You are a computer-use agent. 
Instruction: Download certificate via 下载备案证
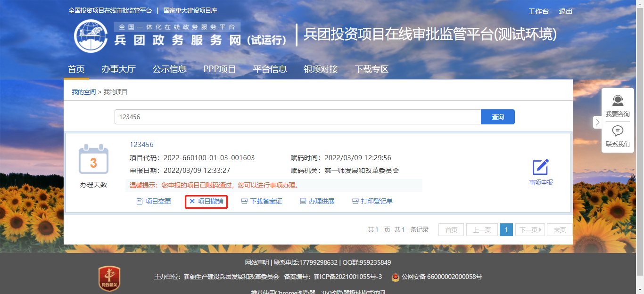(262, 201)
